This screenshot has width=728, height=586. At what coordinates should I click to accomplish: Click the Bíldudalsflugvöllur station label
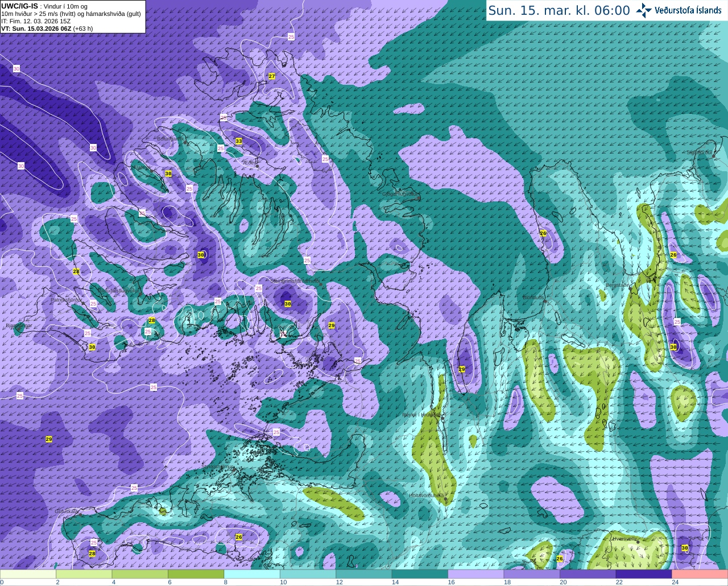point(118,290)
